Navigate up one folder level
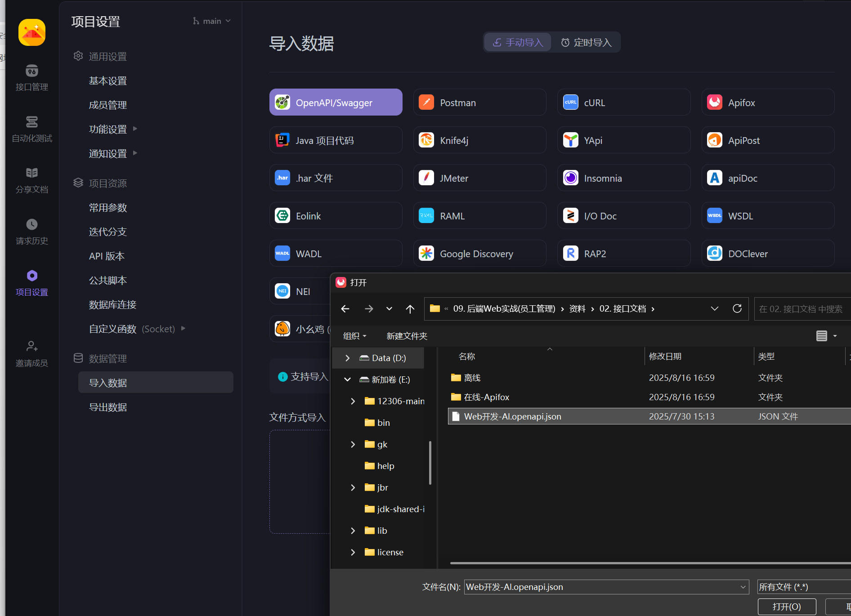 pyautogui.click(x=410, y=309)
